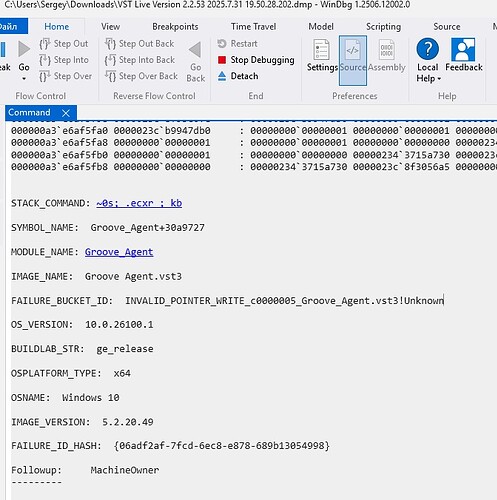This screenshot has height=500, width=497.
Task: Click the Step Into button
Action: [x=64, y=60]
